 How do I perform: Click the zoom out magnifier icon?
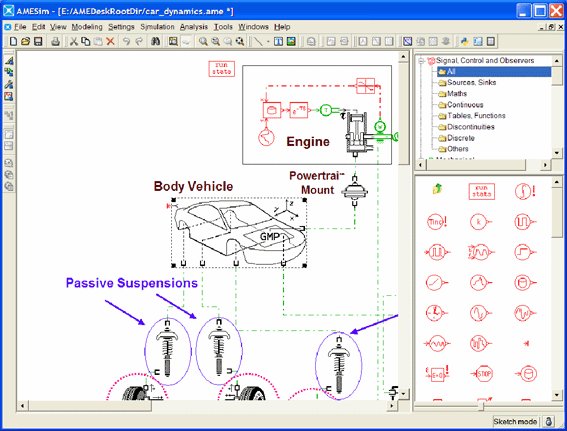tap(216, 42)
